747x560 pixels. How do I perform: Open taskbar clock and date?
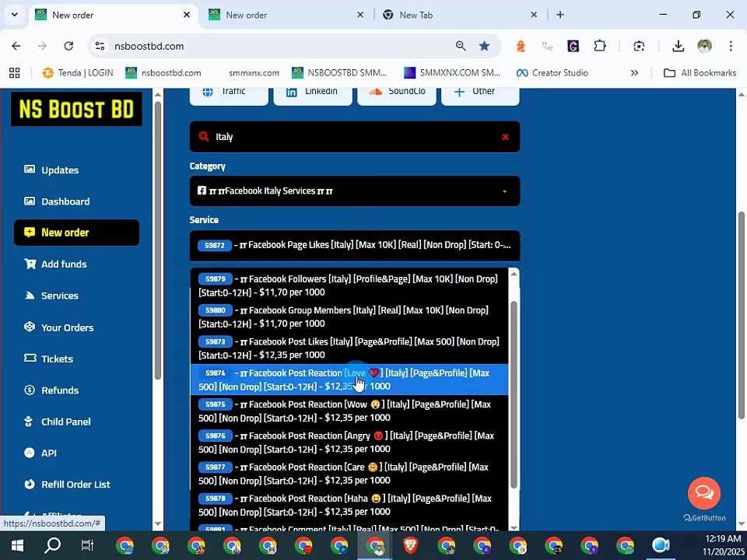click(x=722, y=545)
